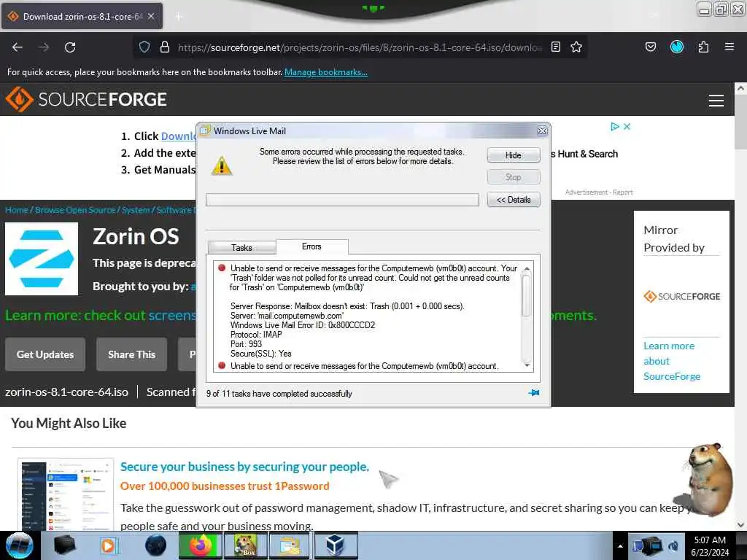Click the SourceForge logo in header

tap(86, 99)
